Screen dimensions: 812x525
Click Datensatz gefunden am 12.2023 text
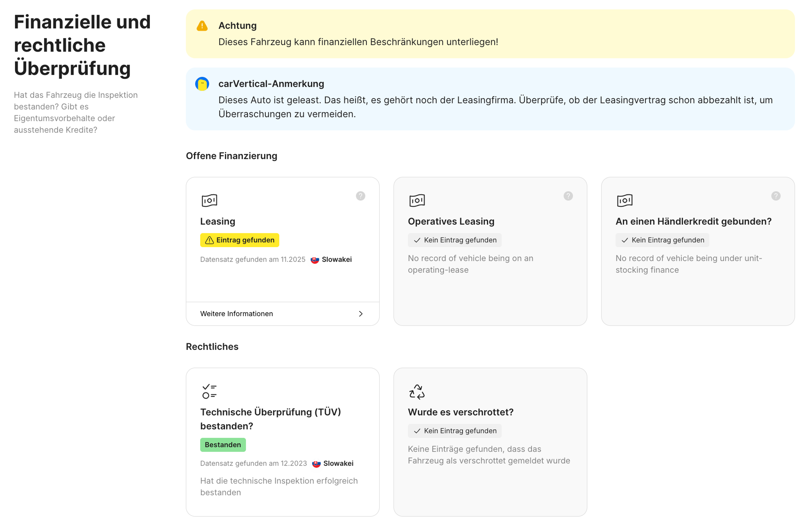(x=253, y=463)
